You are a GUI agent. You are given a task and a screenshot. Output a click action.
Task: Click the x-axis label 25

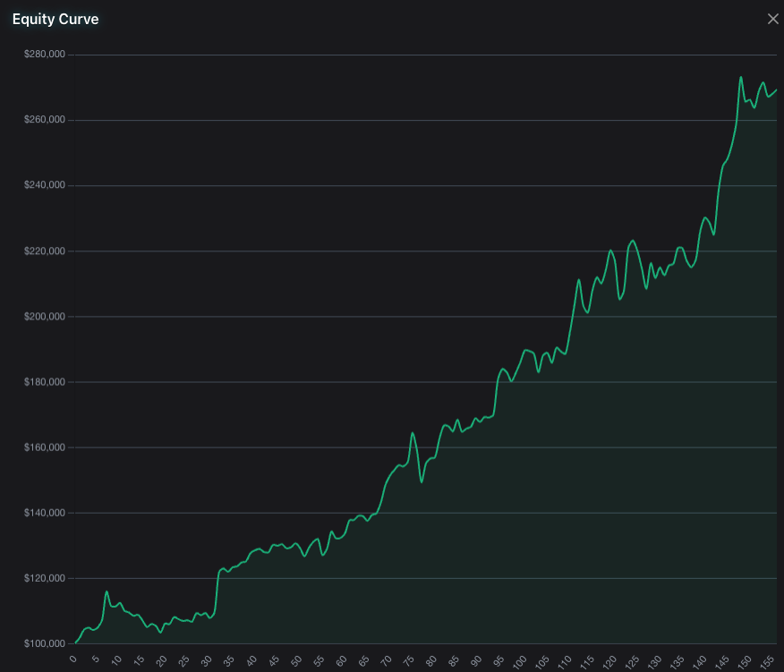pyautogui.click(x=183, y=660)
